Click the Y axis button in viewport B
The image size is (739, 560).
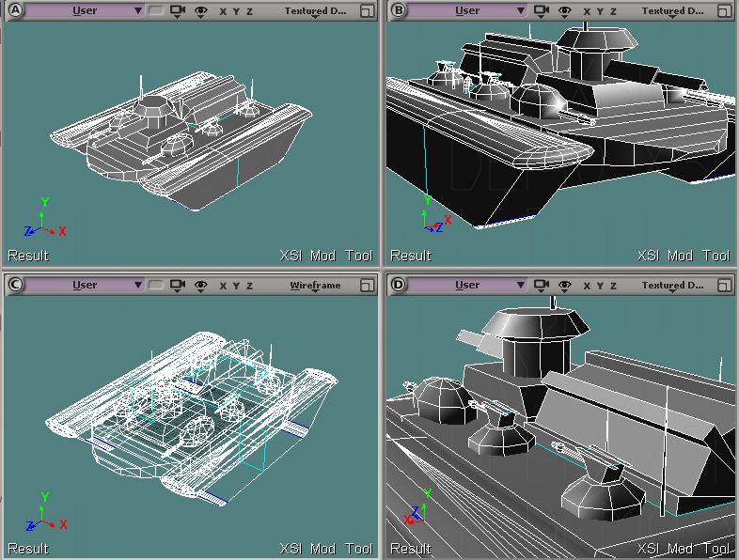(x=600, y=11)
